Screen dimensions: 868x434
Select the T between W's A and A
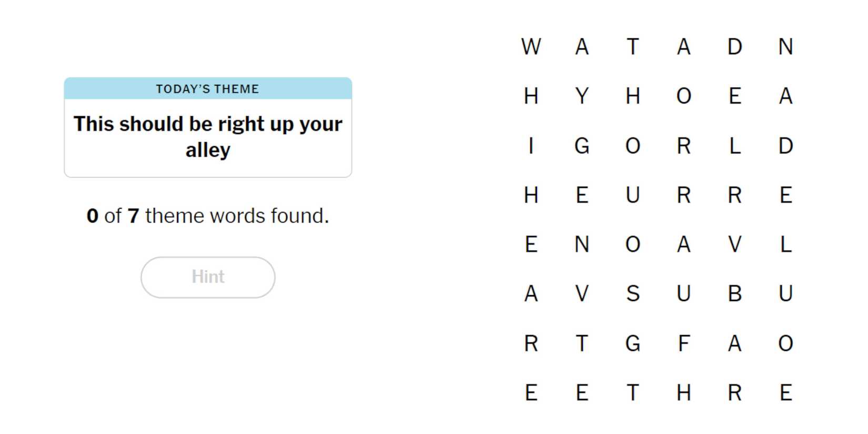coord(633,47)
